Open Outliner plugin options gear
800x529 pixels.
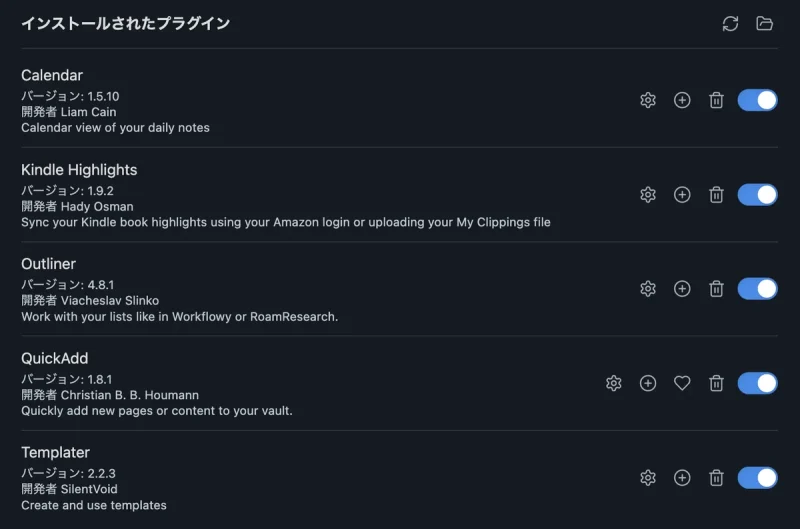648,289
